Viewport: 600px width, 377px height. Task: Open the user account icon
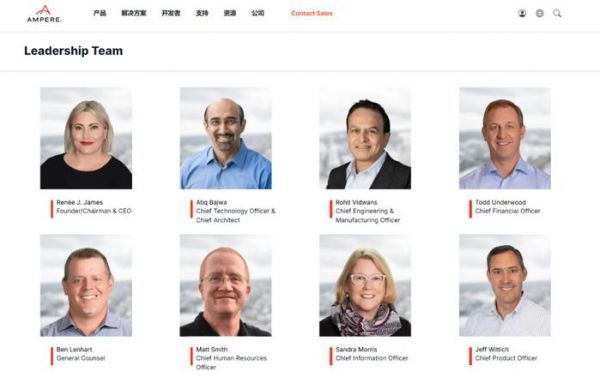(x=522, y=13)
